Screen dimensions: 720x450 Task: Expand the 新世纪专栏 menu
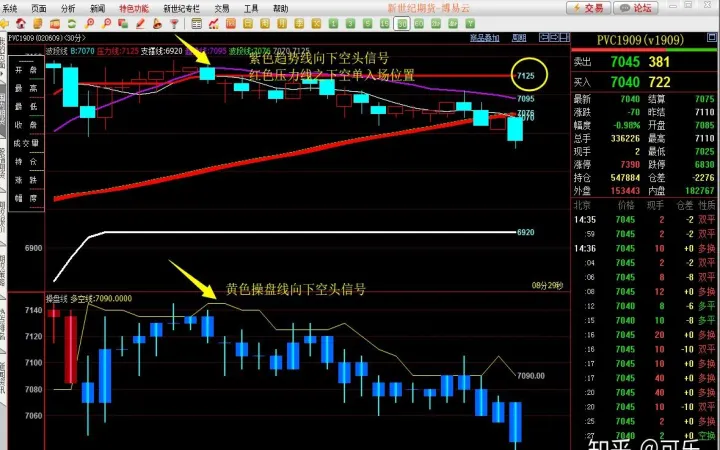tap(181, 7)
